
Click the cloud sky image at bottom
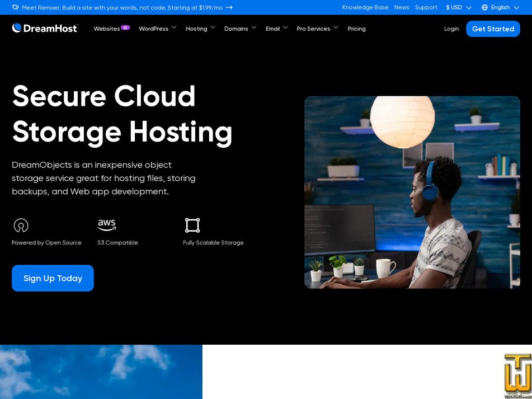tap(101, 372)
